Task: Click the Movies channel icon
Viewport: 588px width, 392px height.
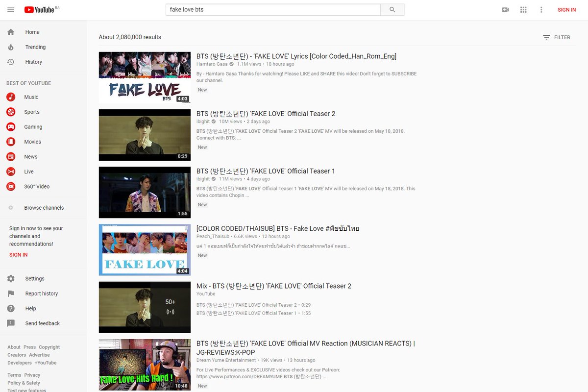Action: [11, 142]
